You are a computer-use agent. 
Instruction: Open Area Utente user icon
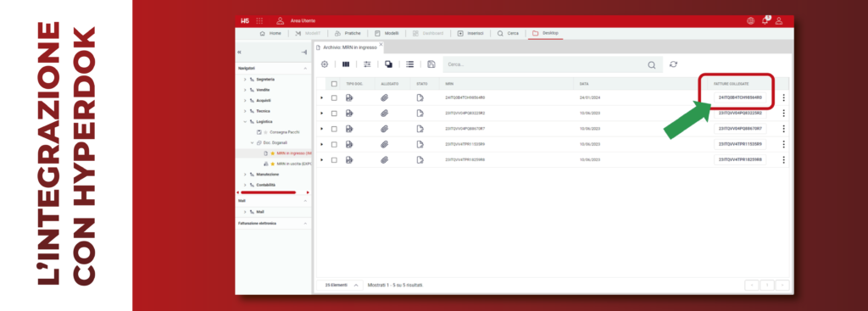pyautogui.click(x=280, y=21)
